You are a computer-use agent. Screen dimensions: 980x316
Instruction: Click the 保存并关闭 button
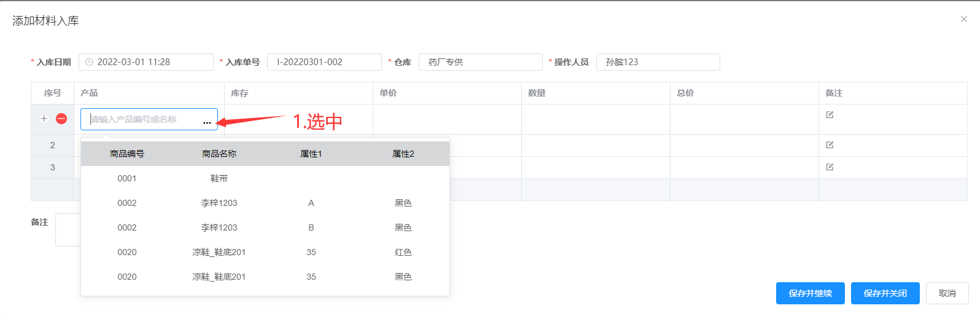pyautogui.click(x=885, y=293)
